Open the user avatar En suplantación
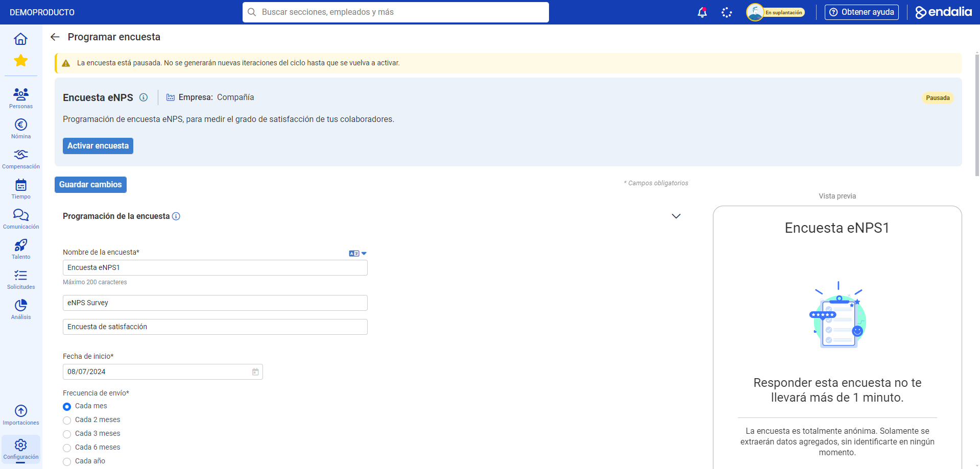This screenshot has height=469, width=980. coord(775,12)
